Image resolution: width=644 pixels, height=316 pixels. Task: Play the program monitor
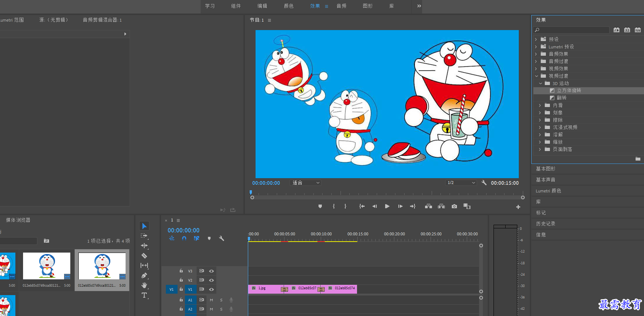click(387, 206)
